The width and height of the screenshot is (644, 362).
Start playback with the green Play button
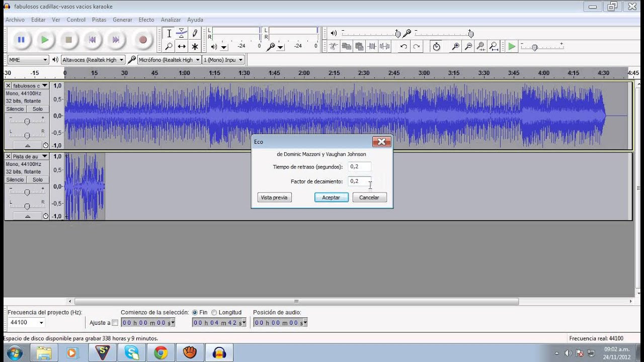coord(45,40)
